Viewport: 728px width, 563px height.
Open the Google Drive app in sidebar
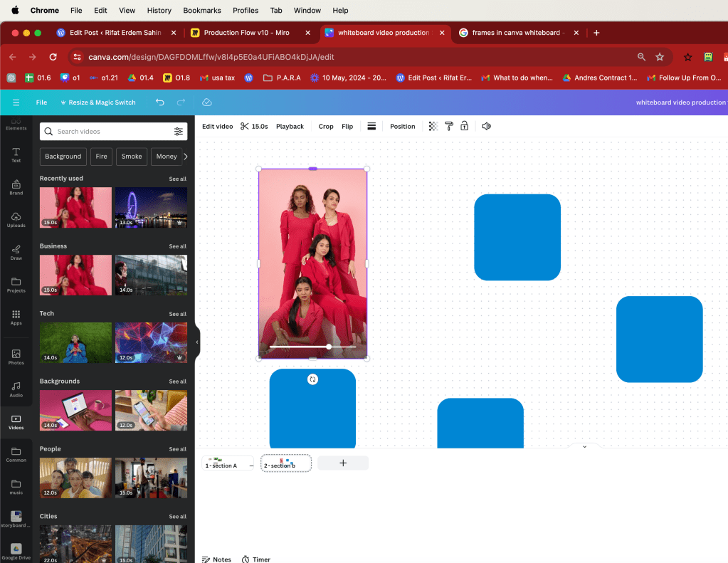pyautogui.click(x=16, y=552)
